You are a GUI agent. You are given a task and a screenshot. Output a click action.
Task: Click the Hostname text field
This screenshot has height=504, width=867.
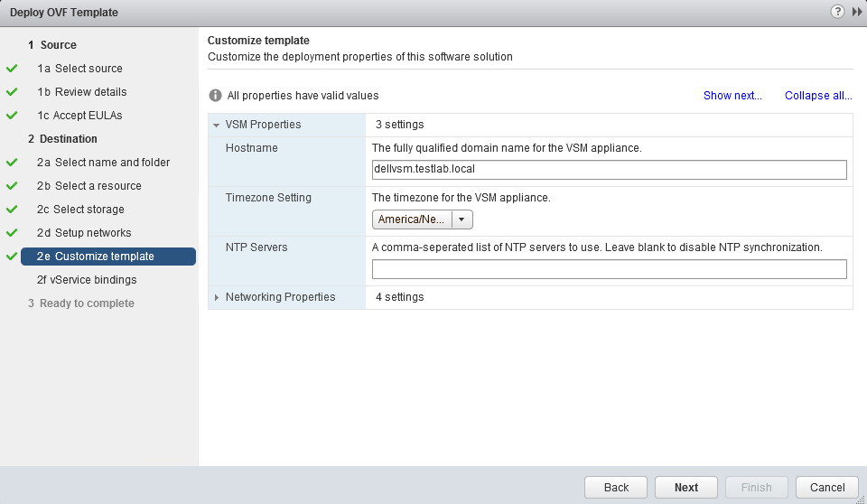(609, 169)
